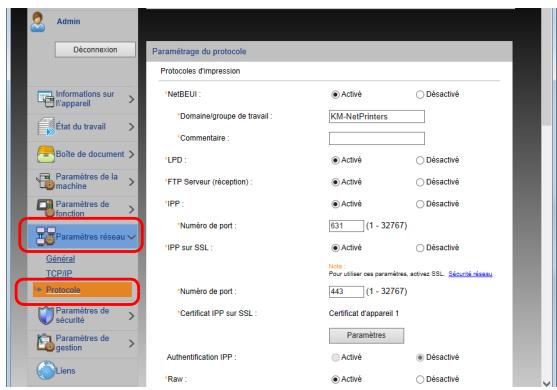Expand Informations sur l'appareil chevron

point(131,99)
